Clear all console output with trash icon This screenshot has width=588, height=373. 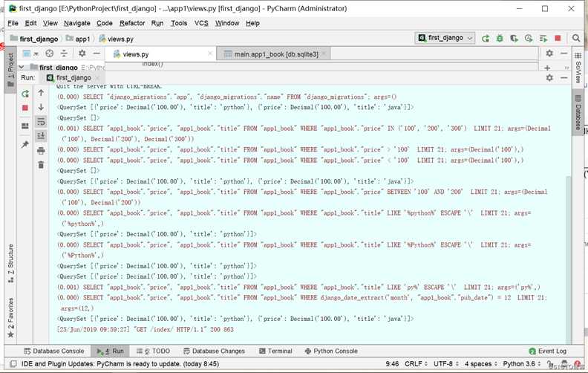(x=41, y=165)
